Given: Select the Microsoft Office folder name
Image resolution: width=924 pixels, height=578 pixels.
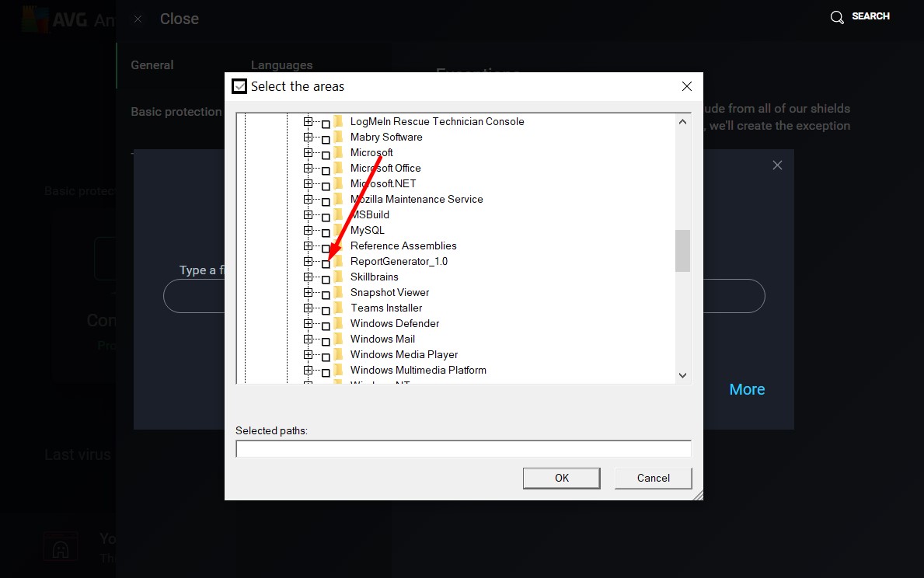Looking at the screenshot, I should pyautogui.click(x=385, y=168).
